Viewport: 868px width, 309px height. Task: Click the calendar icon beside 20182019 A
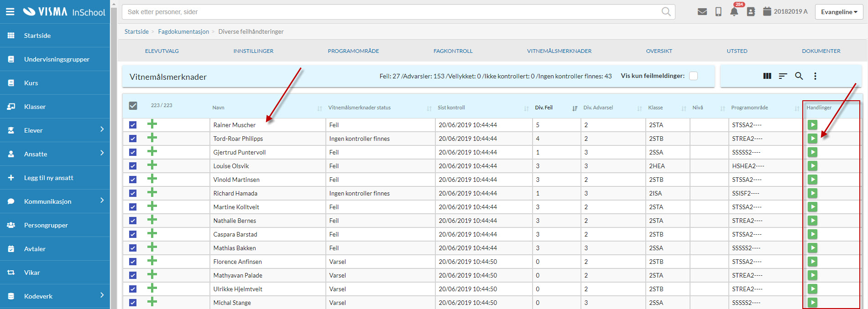point(767,11)
